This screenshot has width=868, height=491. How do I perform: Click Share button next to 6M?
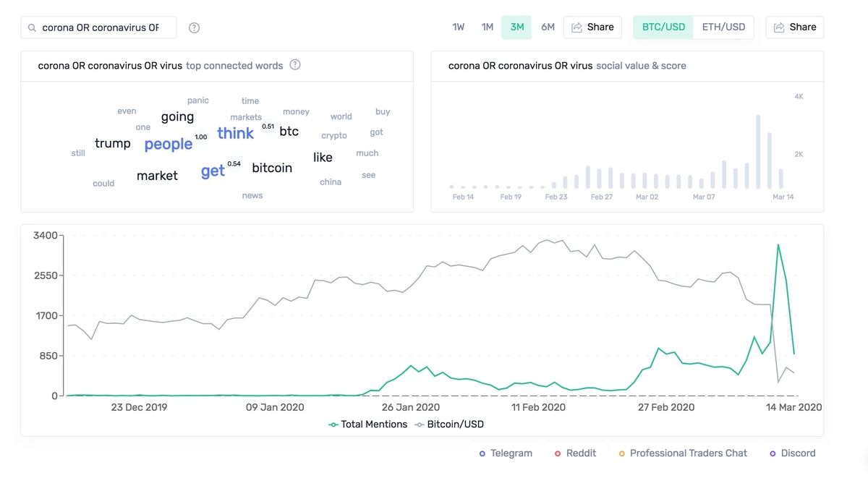(x=592, y=27)
